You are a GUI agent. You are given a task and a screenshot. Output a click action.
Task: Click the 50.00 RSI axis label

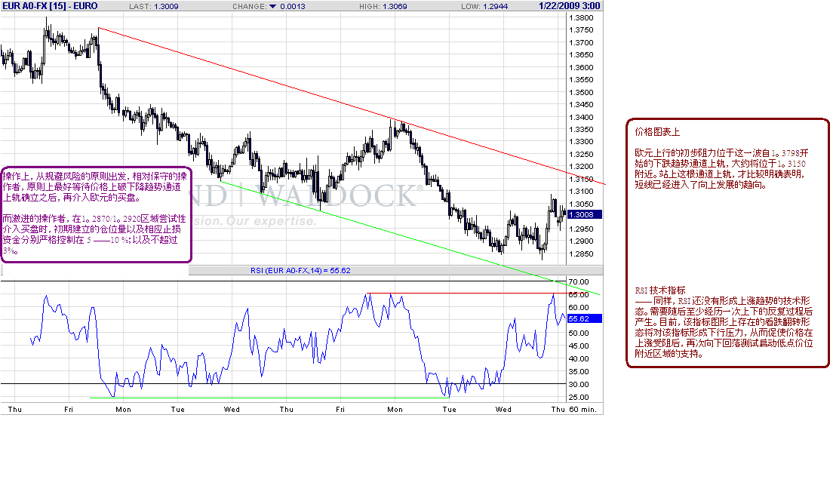pyautogui.click(x=579, y=333)
